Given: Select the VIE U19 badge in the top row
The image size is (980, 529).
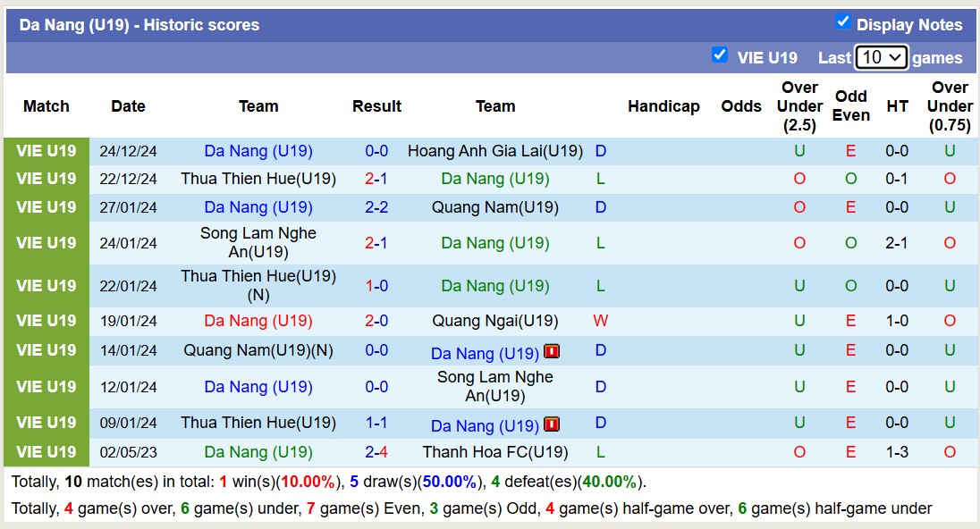Looking at the screenshot, I should point(46,150).
